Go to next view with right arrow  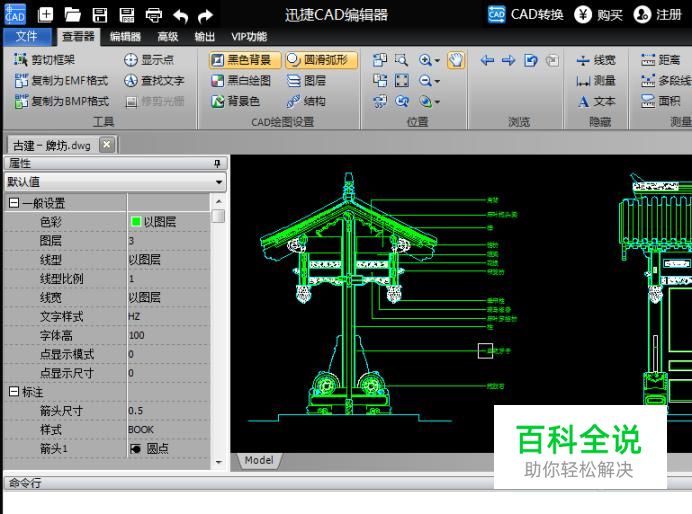pos(508,60)
